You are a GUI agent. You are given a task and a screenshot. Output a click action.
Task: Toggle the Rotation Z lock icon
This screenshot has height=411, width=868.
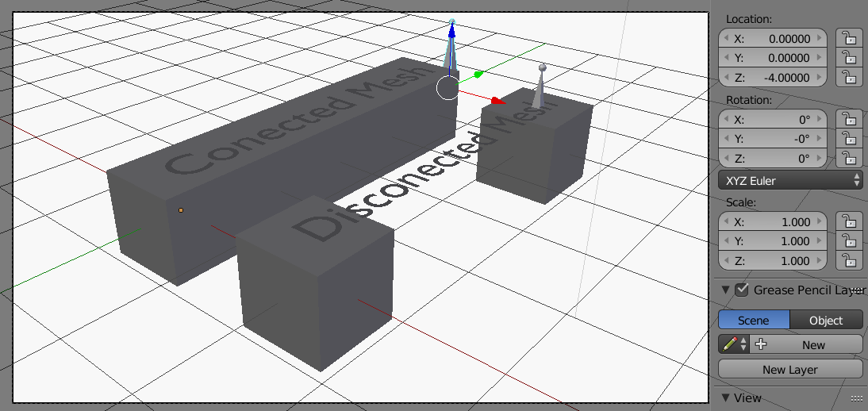[x=848, y=159]
